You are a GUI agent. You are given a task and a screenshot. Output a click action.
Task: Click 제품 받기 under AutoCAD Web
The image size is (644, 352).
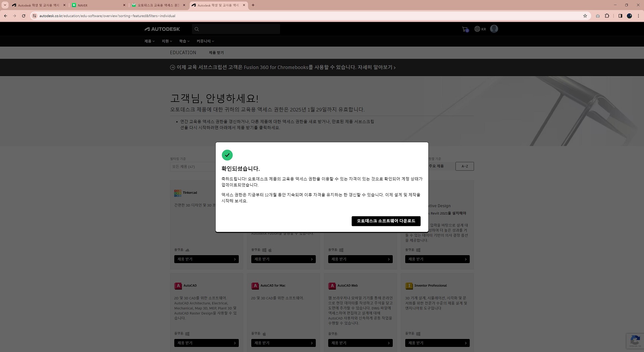point(360,343)
